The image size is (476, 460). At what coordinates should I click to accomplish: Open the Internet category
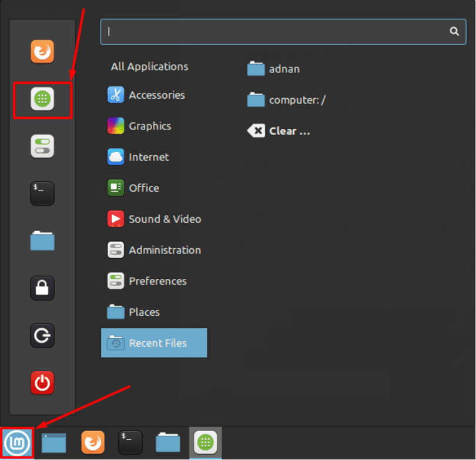coord(138,157)
